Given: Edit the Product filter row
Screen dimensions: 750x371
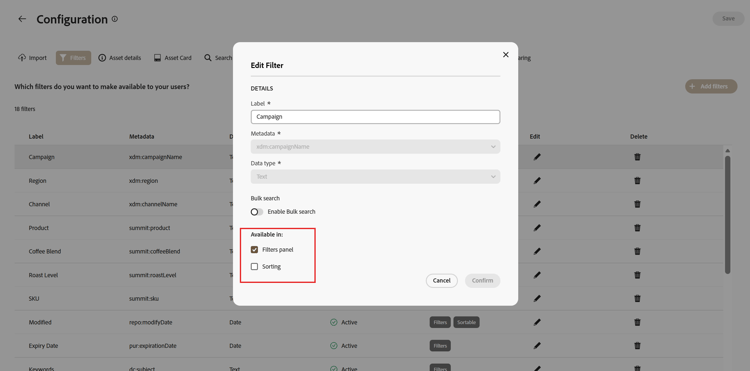Looking at the screenshot, I should pyautogui.click(x=537, y=228).
